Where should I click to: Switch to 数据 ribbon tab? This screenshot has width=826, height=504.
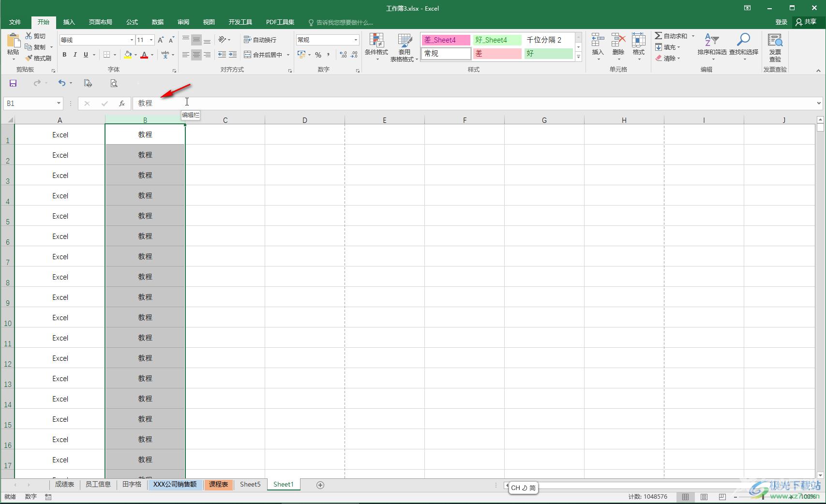point(158,22)
